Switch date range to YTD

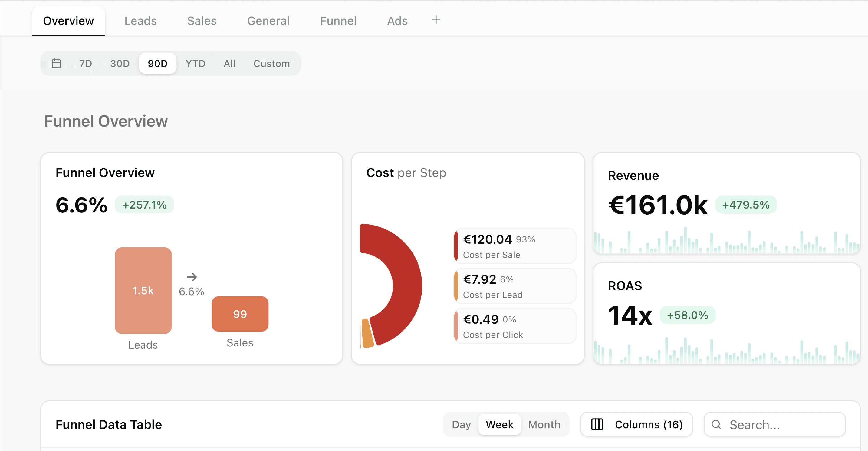point(196,63)
